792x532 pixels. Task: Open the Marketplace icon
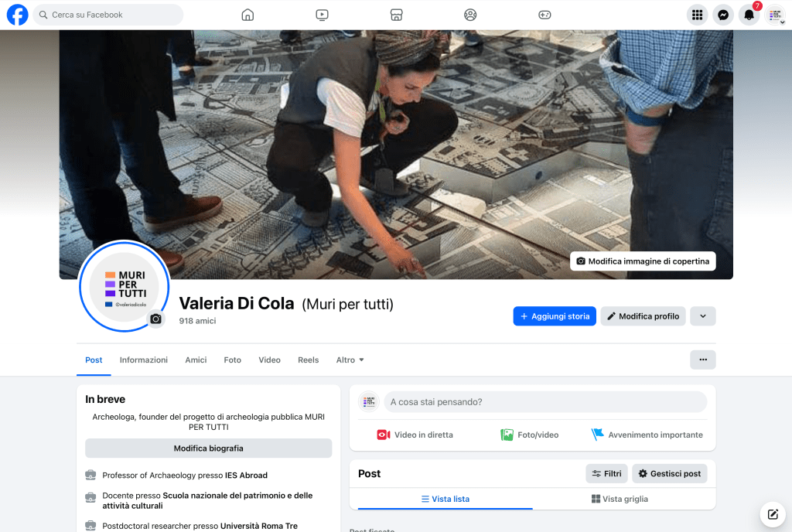tap(396, 15)
